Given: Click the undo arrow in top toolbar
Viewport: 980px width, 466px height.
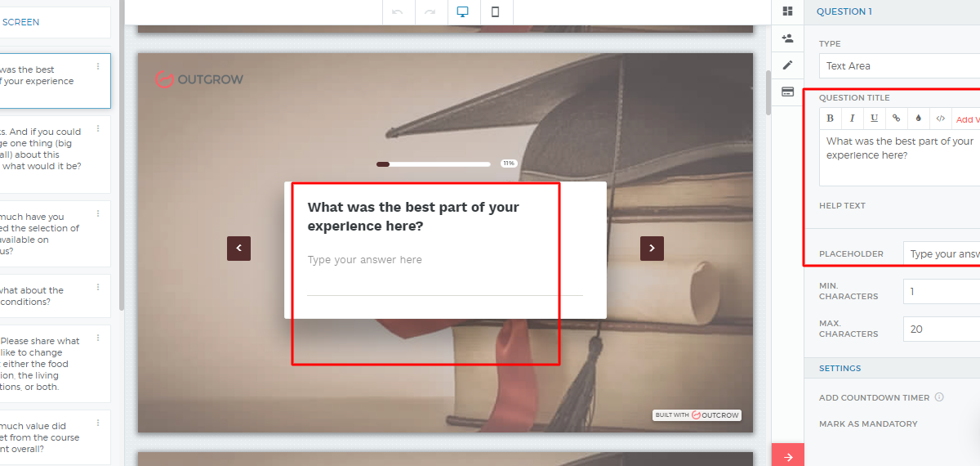Looking at the screenshot, I should coord(398,11).
